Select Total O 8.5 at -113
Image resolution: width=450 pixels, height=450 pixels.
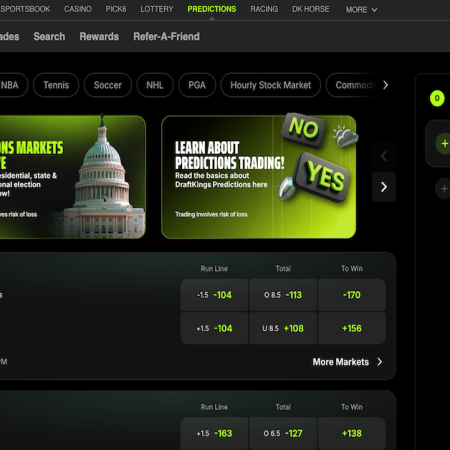(283, 295)
